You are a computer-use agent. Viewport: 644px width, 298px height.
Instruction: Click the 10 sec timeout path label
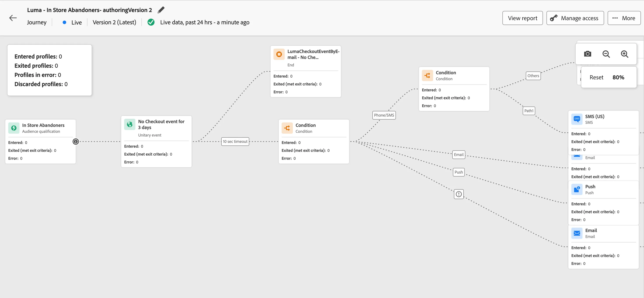(x=235, y=142)
